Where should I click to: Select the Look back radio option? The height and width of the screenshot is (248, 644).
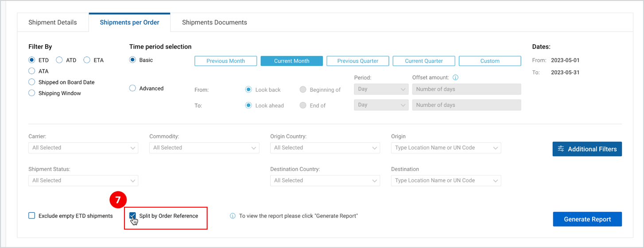248,90
